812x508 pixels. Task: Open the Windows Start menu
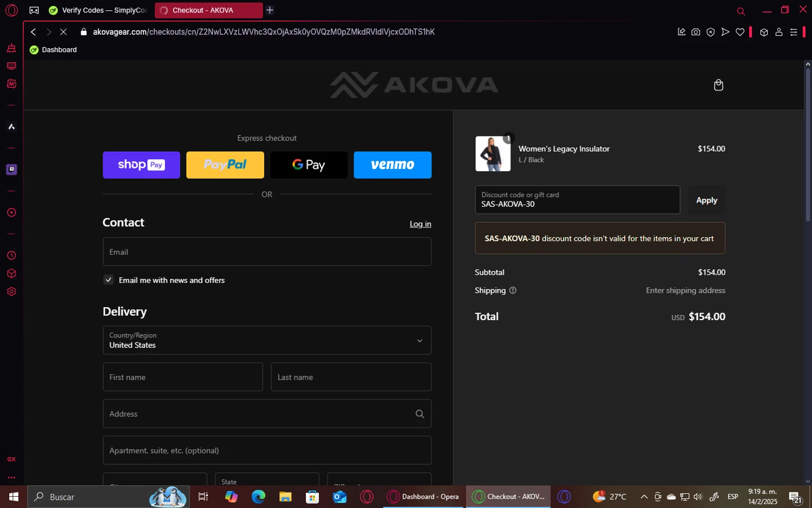(x=14, y=497)
